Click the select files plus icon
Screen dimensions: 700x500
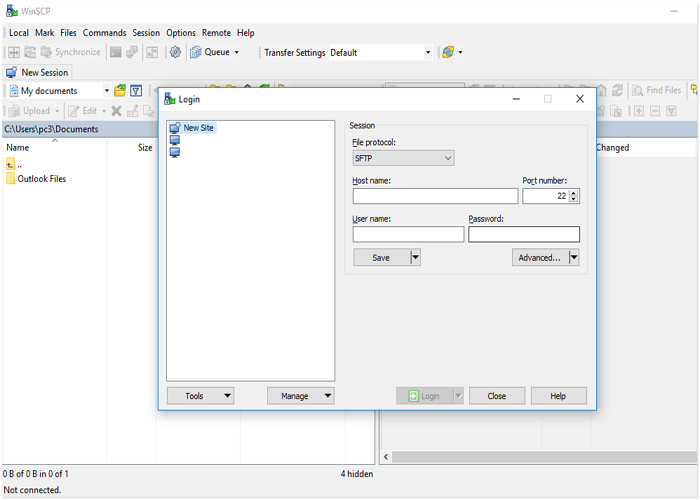639,111
